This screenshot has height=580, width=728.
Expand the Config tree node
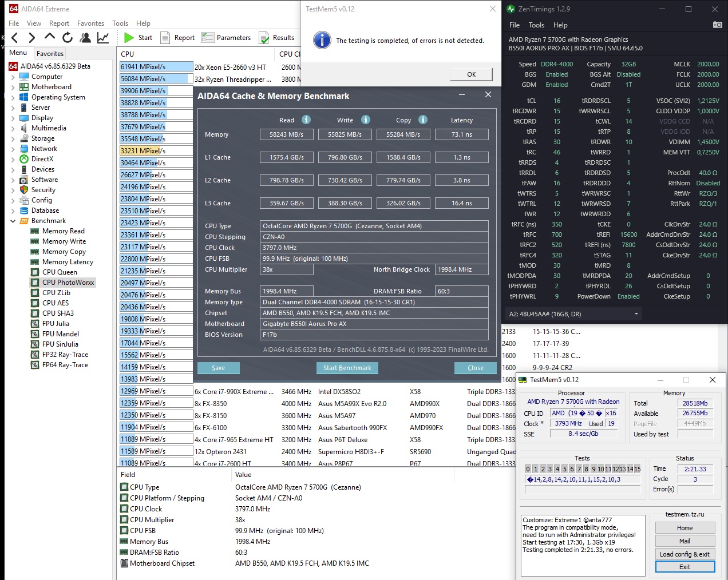[x=13, y=200]
